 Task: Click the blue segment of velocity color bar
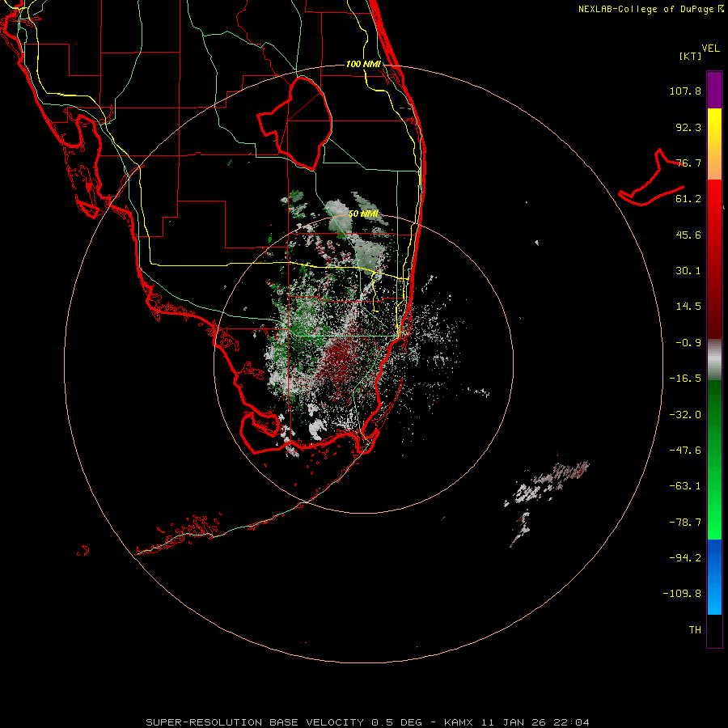[x=714, y=577]
